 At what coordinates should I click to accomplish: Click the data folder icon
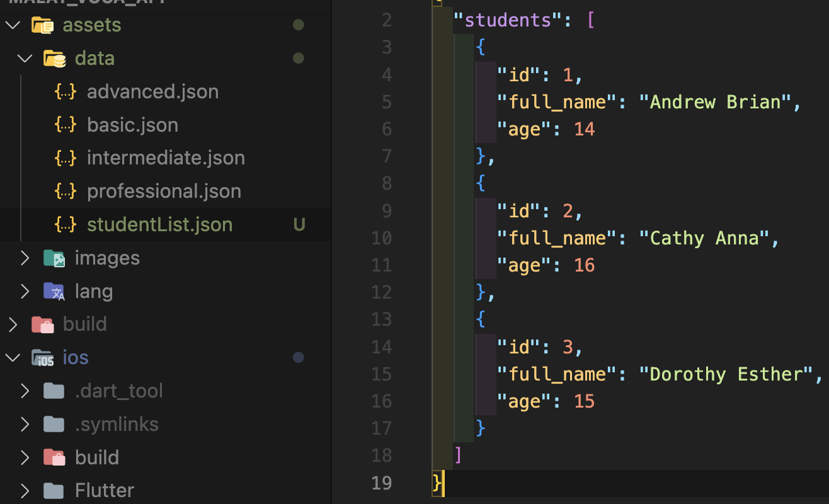click(54, 59)
